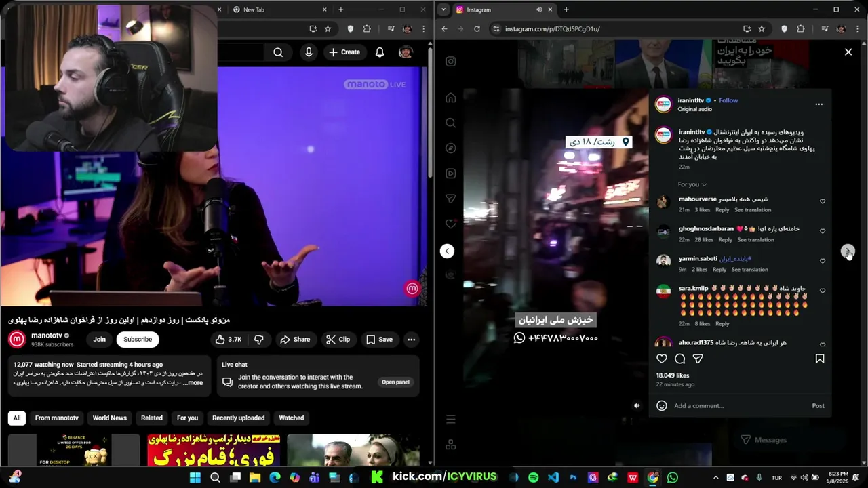The height and width of the screenshot is (488, 868).
Task: Open more options on iranintltv post
Action: click(818, 104)
